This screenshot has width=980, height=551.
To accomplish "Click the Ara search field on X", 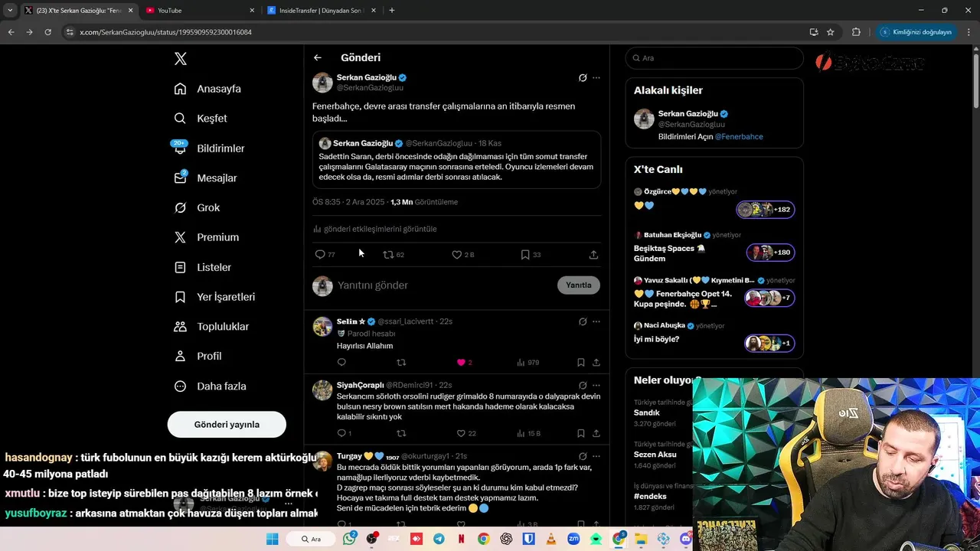I will point(714,58).
